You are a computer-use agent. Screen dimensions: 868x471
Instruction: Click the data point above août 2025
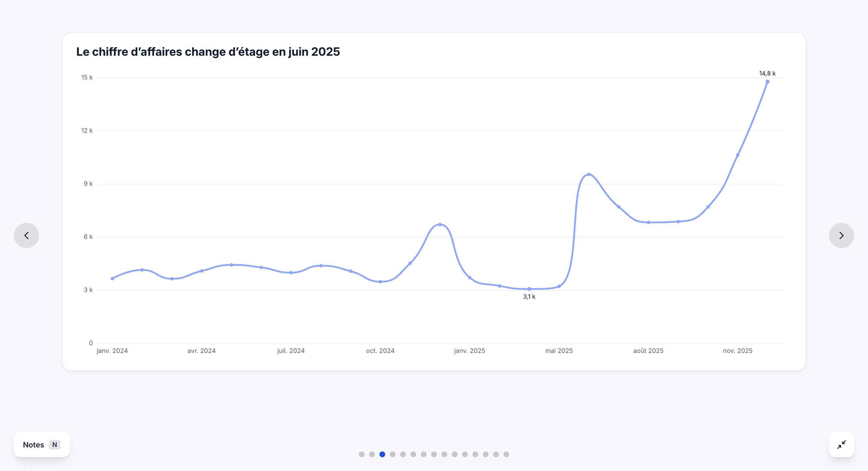pos(648,222)
